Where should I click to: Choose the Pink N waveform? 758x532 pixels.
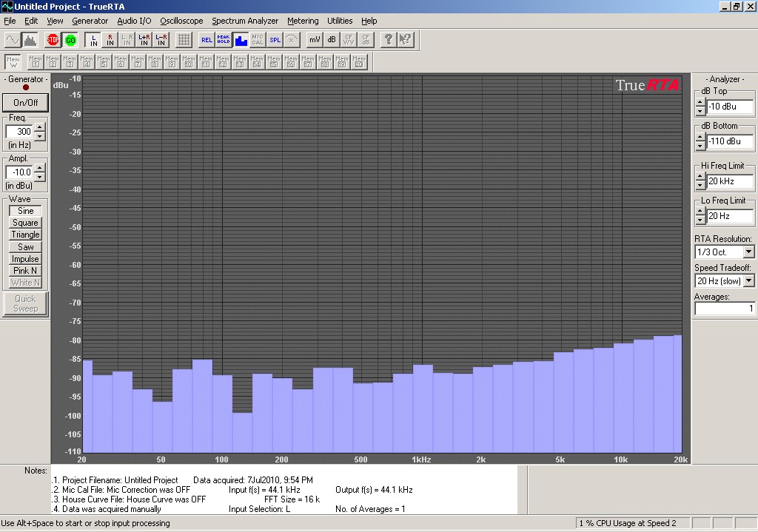coord(25,271)
